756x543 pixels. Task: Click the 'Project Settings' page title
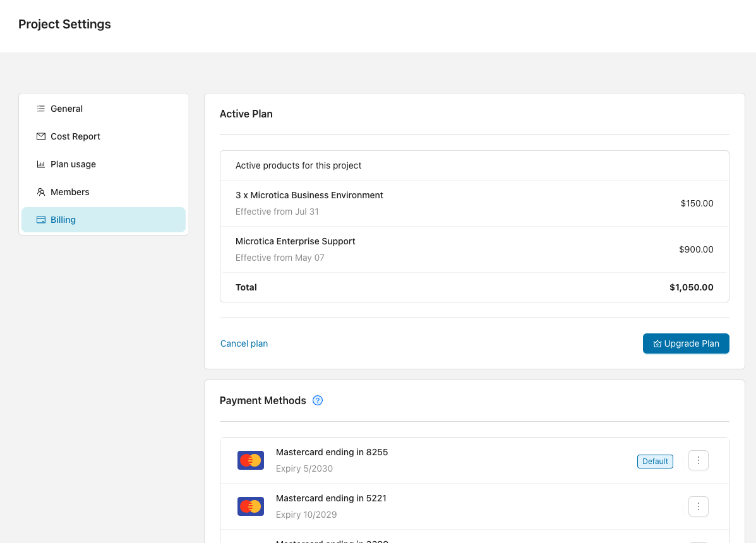pyautogui.click(x=64, y=24)
